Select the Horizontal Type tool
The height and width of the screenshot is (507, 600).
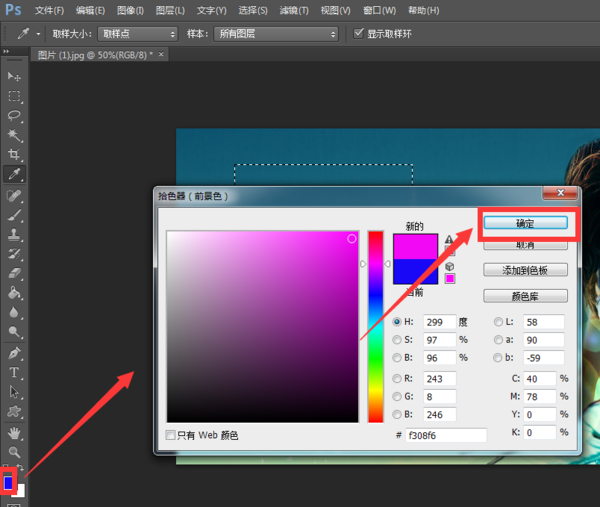click(x=14, y=372)
